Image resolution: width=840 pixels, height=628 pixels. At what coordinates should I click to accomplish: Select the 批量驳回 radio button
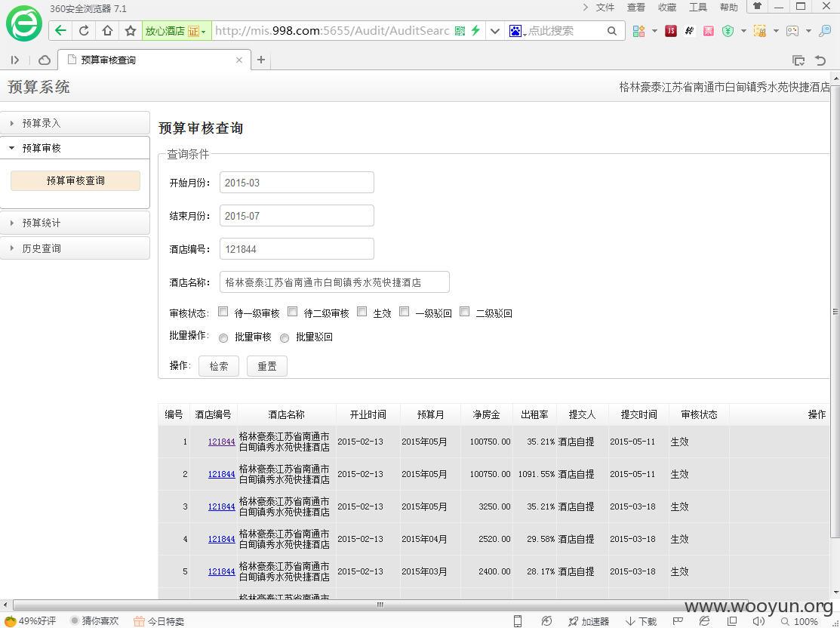point(285,337)
